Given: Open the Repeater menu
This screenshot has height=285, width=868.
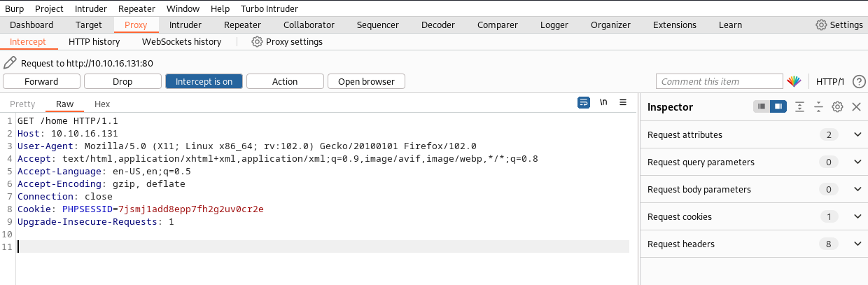Looking at the screenshot, I should [137, 8].
